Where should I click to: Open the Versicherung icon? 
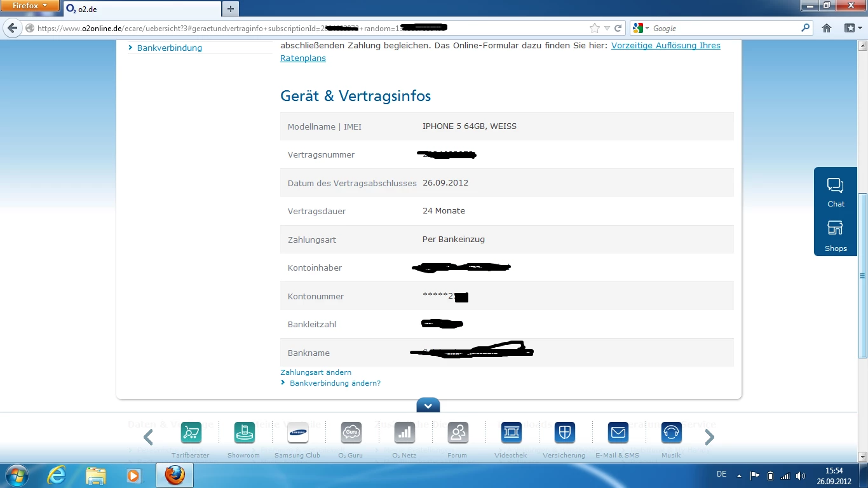[564, 433]
